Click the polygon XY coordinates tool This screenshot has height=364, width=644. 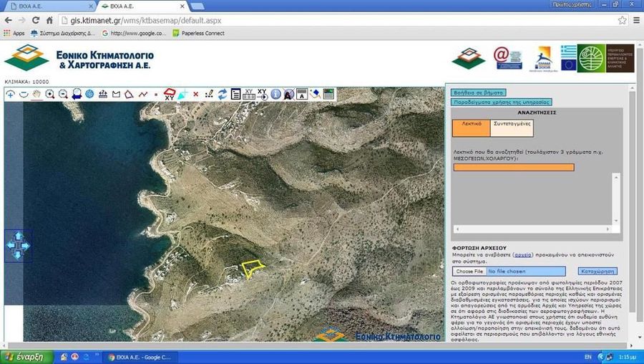coord(170,94)
